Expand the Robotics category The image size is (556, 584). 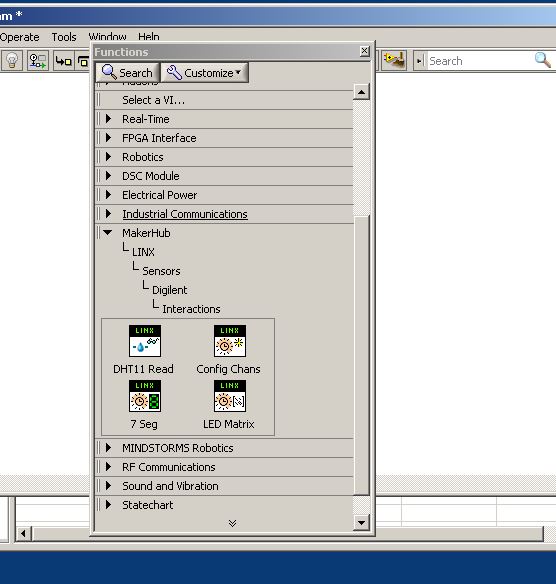click(x=109, y=157)
